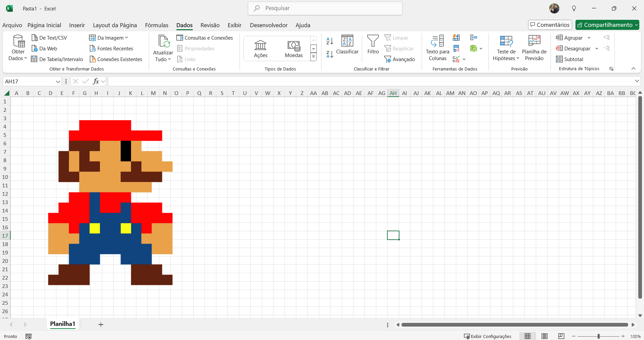Open Comentários pane
The image size is (644, 340).
pyautogui.click(x=550, y=25)
